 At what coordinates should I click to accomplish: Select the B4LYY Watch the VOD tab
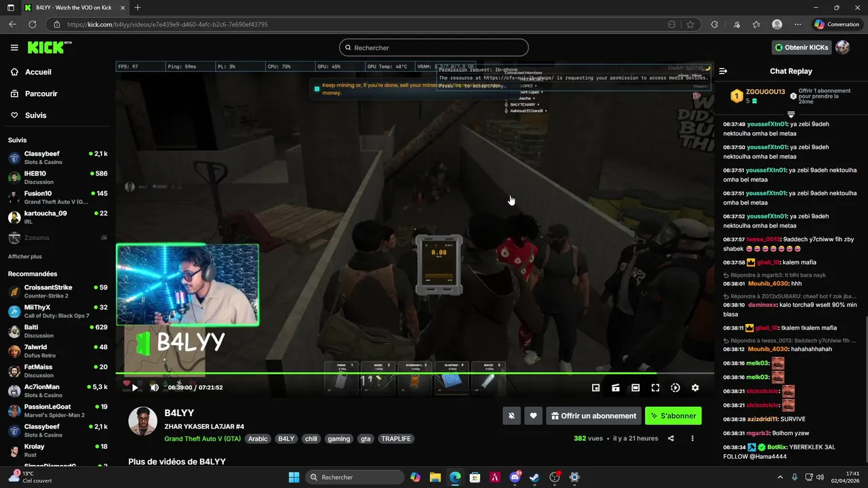(x=73, y=7)
